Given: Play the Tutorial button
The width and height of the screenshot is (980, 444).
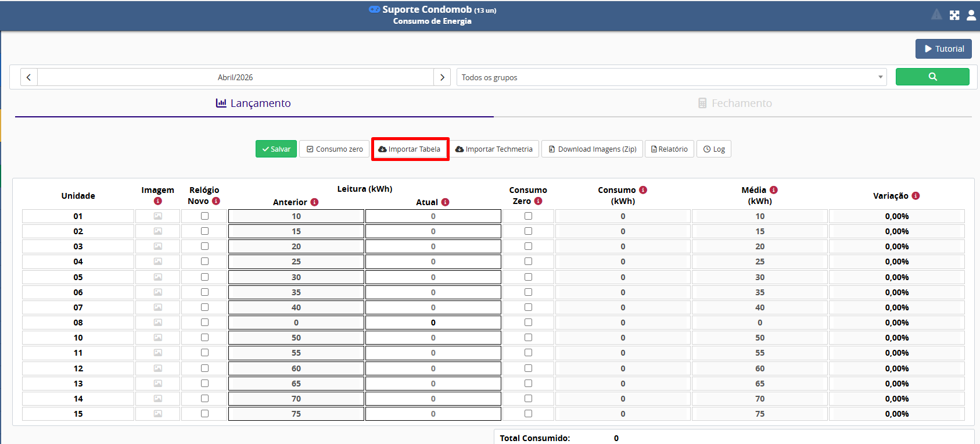Looking at the screenshot, I should [x=943, y=49].
